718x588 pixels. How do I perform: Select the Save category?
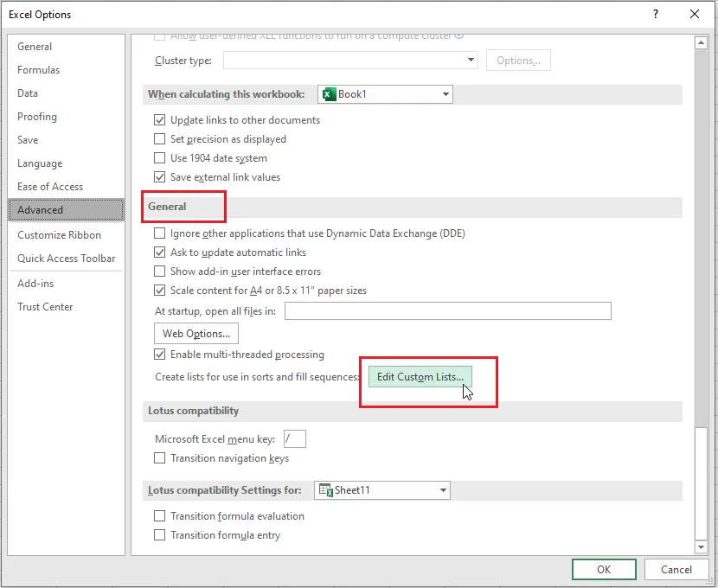point(66,139)
